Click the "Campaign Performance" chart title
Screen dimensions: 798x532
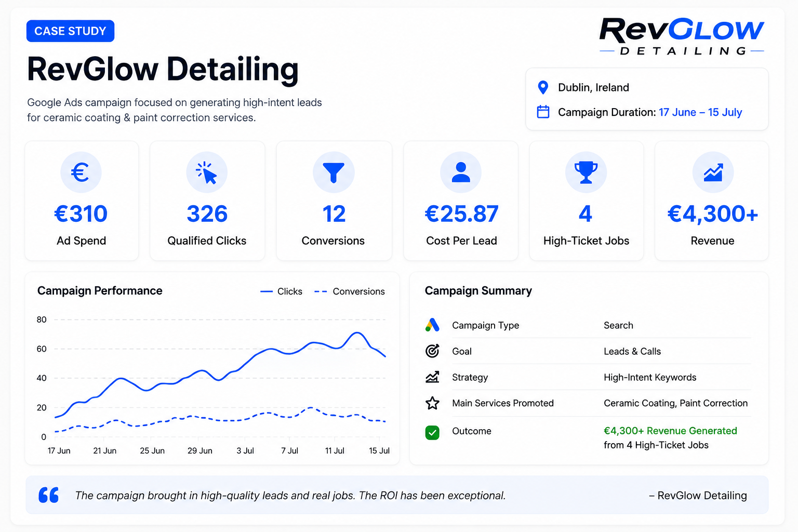pos(100,291)
